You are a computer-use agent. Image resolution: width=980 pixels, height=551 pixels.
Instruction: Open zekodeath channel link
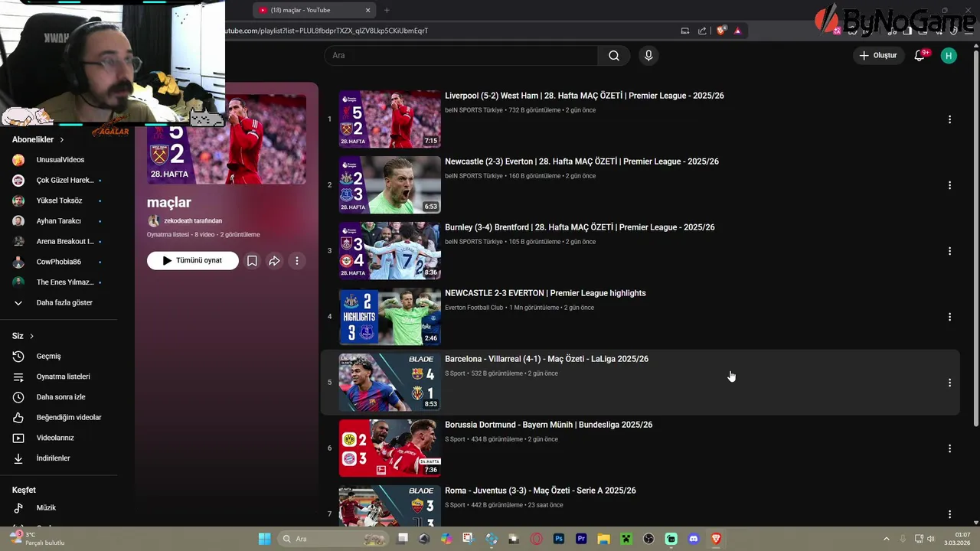[193, 221]
